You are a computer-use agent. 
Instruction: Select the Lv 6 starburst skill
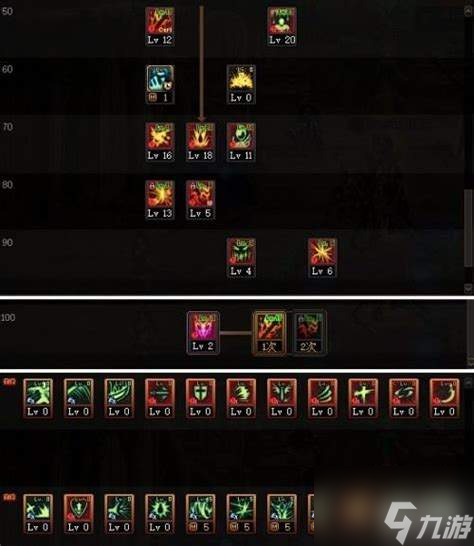(x=323, y=258)
